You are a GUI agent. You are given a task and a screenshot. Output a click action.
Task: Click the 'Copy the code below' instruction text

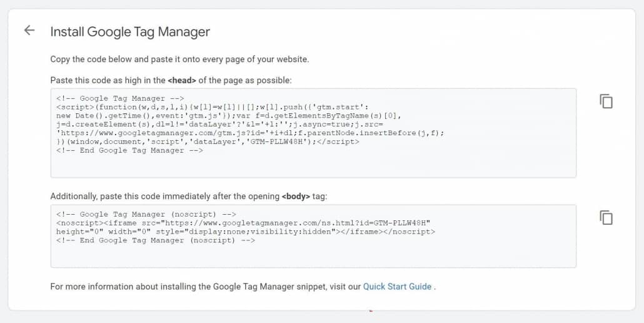[x=179, y=59]
